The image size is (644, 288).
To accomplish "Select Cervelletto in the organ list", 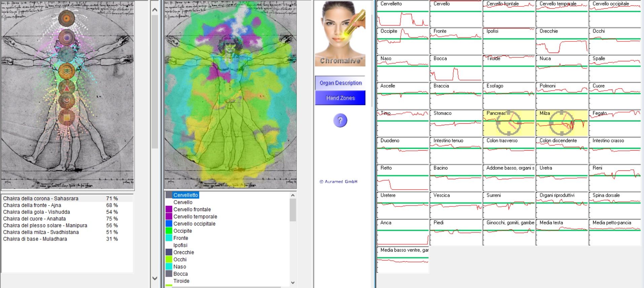I will click(185, 195).
